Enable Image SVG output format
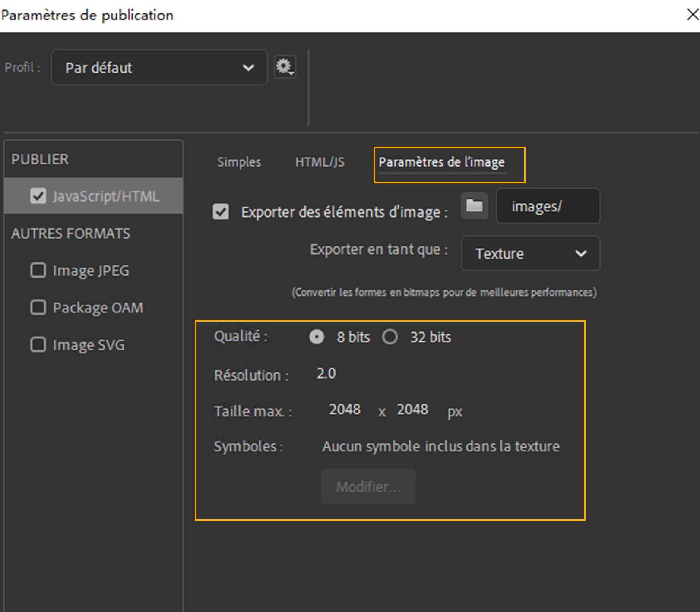The height and width of the screenshot is (612, 700). tap(38, 344)
